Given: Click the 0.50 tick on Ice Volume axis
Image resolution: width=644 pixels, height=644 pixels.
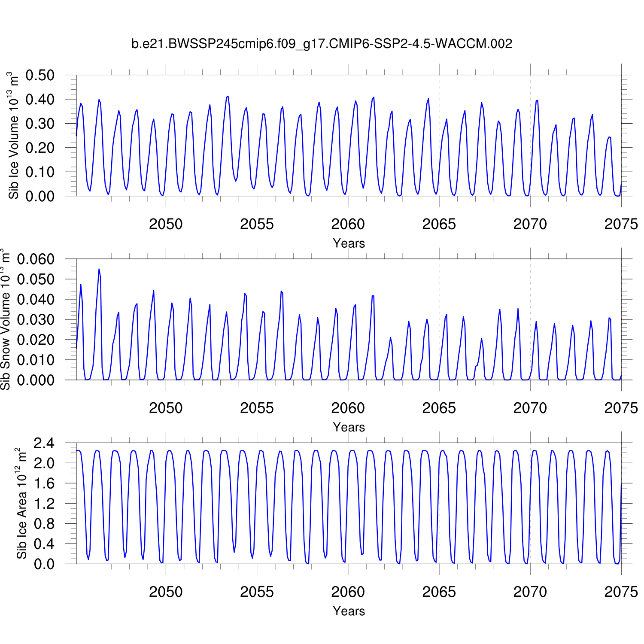Looking at the screenshot, I should tap(40, 76).
